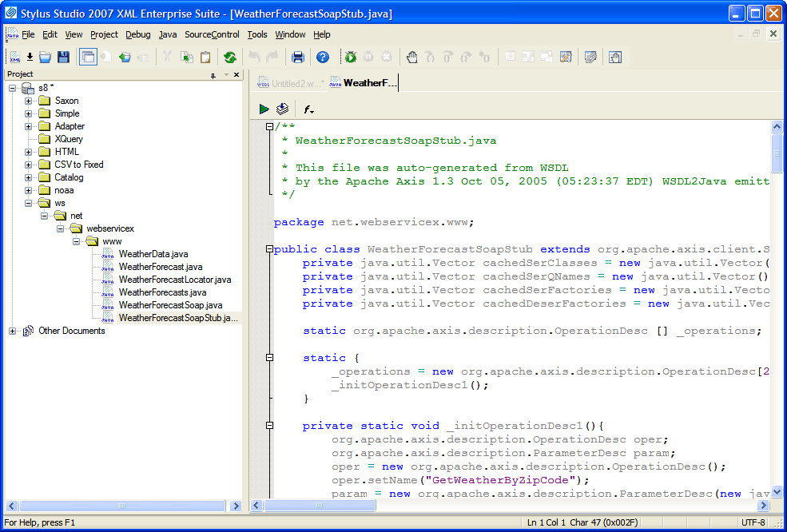Click the stacked-pages icon second from the toolbar's right end
Viewport: 787px width, 532px height.
click(590, 58)
